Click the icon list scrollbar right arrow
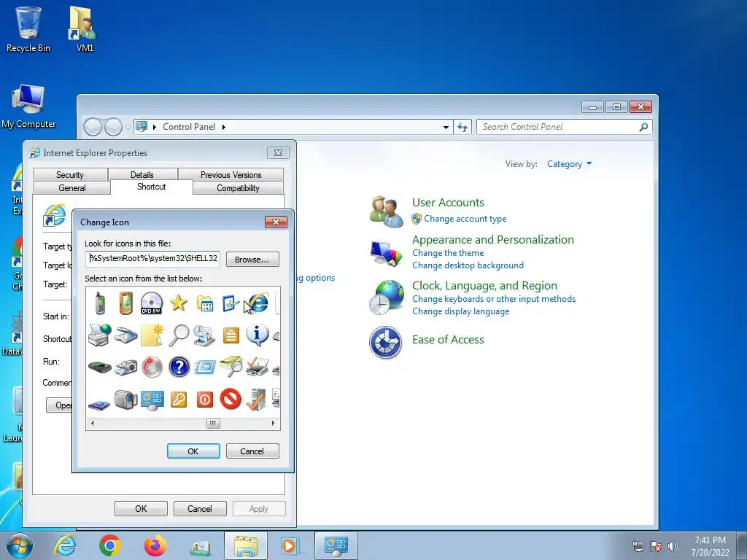Screen dimensions: 747x560 coord(273,423)
